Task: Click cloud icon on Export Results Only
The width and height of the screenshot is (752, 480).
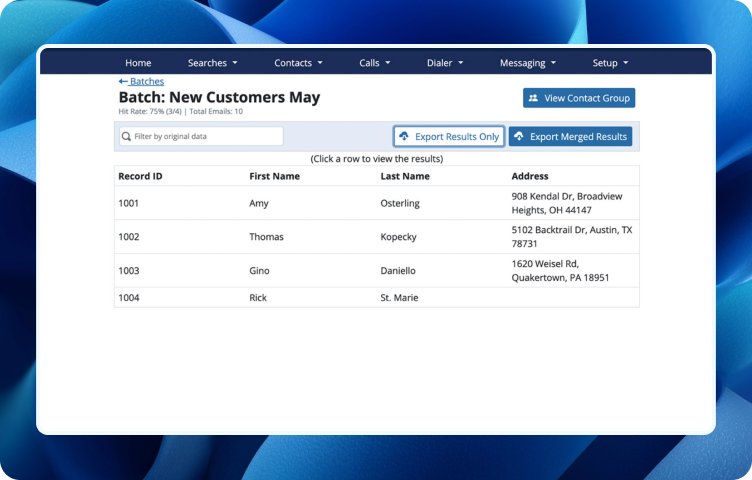Action: click(x=404, y=137)
